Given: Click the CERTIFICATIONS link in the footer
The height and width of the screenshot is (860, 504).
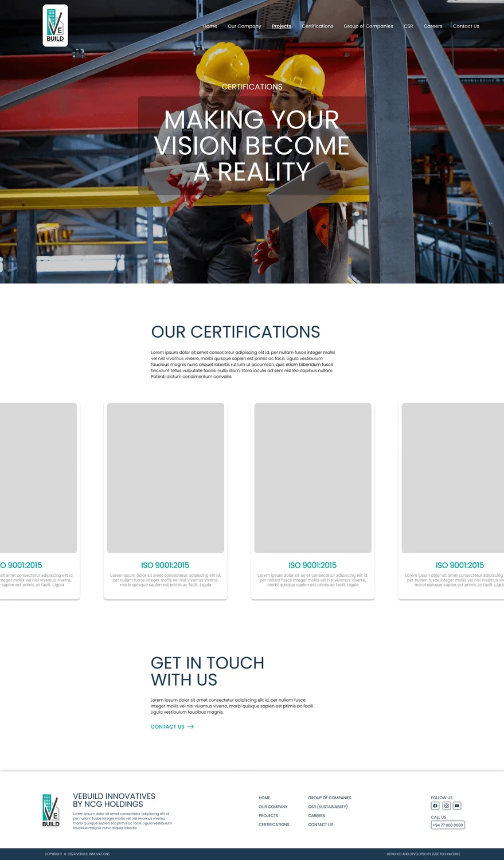Looking at the screenshot, I should tap(274, 824).
